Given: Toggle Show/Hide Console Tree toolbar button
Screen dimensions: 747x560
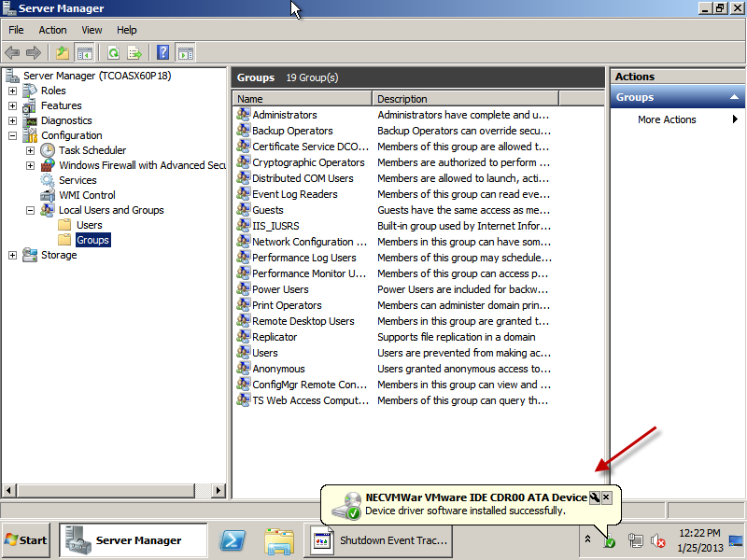Looking at the screenshot, I should point(85,52).
